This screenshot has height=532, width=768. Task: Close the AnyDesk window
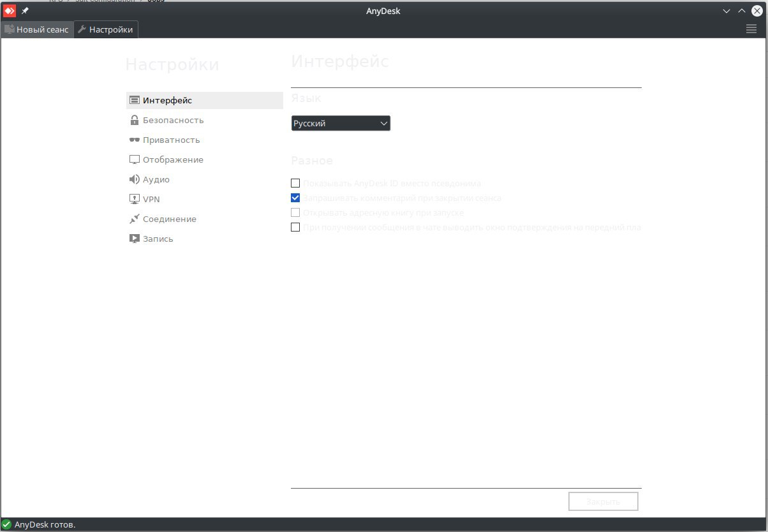point(757,11)
